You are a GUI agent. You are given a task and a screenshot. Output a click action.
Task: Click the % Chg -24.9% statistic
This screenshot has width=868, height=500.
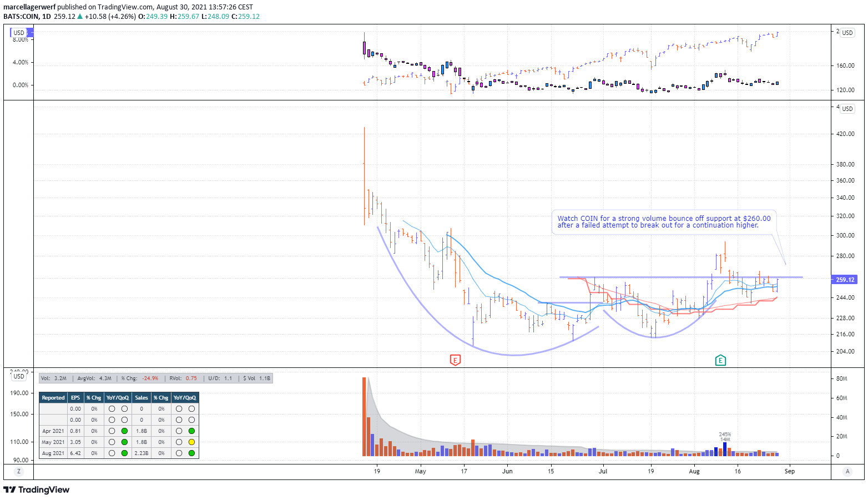pyautogui.click(x=139, y=378)
